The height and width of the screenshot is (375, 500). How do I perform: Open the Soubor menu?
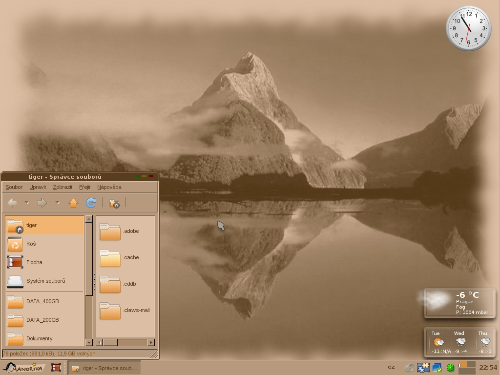14,187
